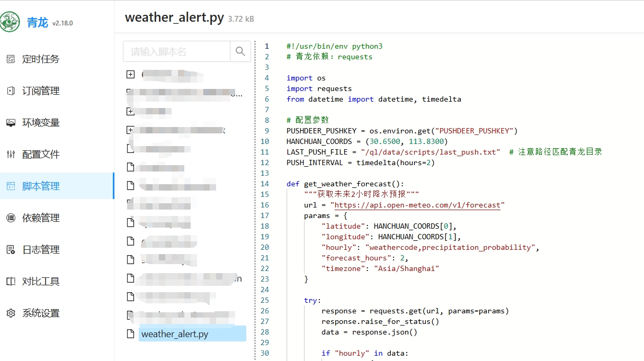644x361 pixels.
Task: Expand the first folder in script tree
Action: (130, 75)
